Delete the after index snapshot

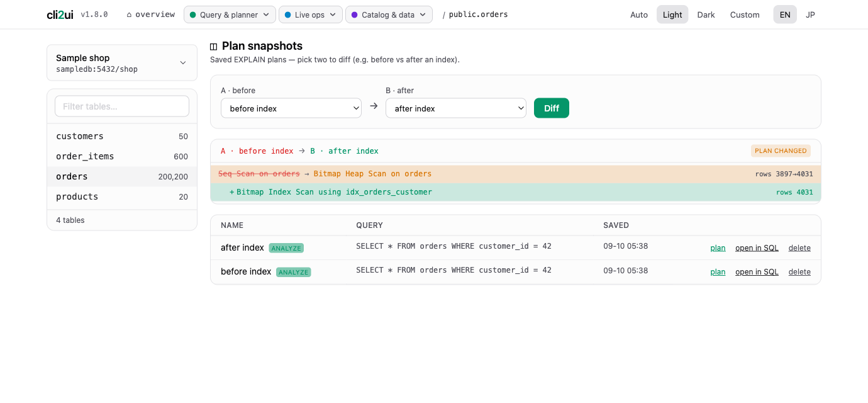tap(799, 248)
